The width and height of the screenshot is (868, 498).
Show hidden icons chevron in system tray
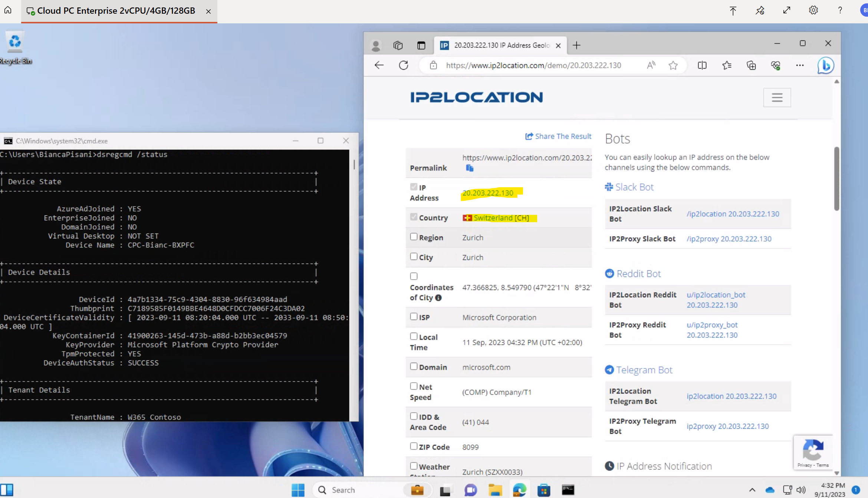tap(752, 490)
